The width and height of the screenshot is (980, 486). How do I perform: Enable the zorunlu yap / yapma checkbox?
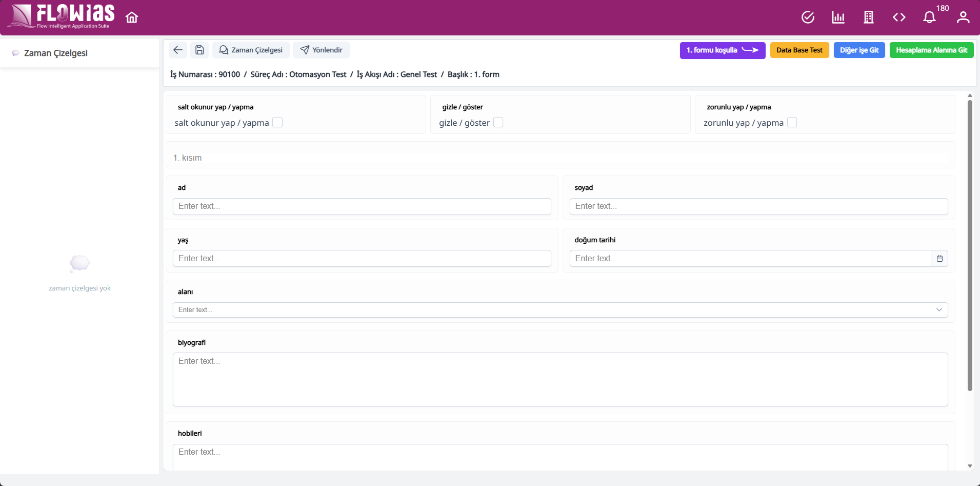[792, 122]
